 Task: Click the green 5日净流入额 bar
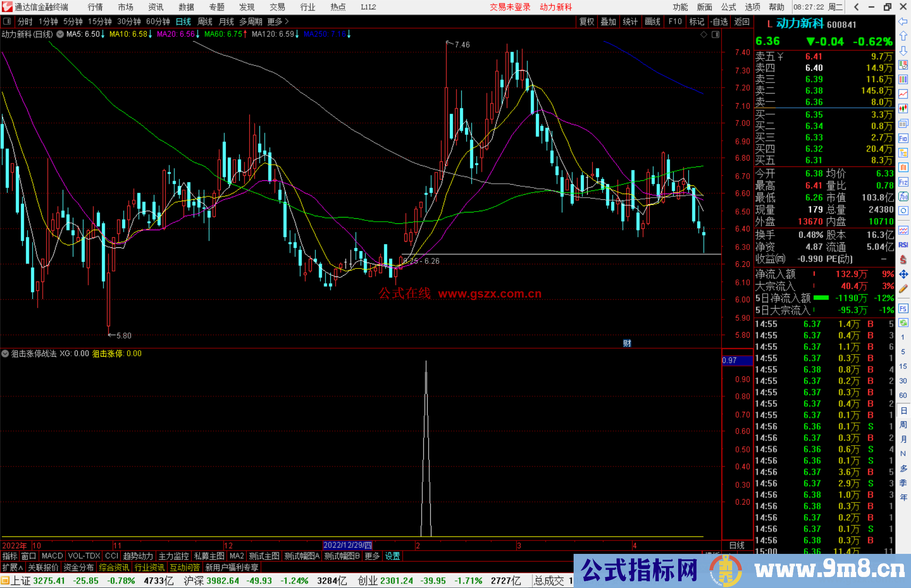pos(821,298)
